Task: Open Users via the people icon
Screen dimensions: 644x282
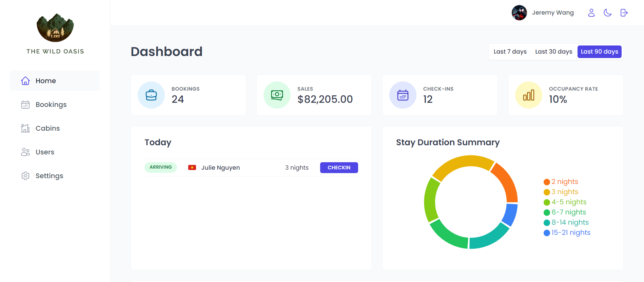Action: click(x=25, y=152)
